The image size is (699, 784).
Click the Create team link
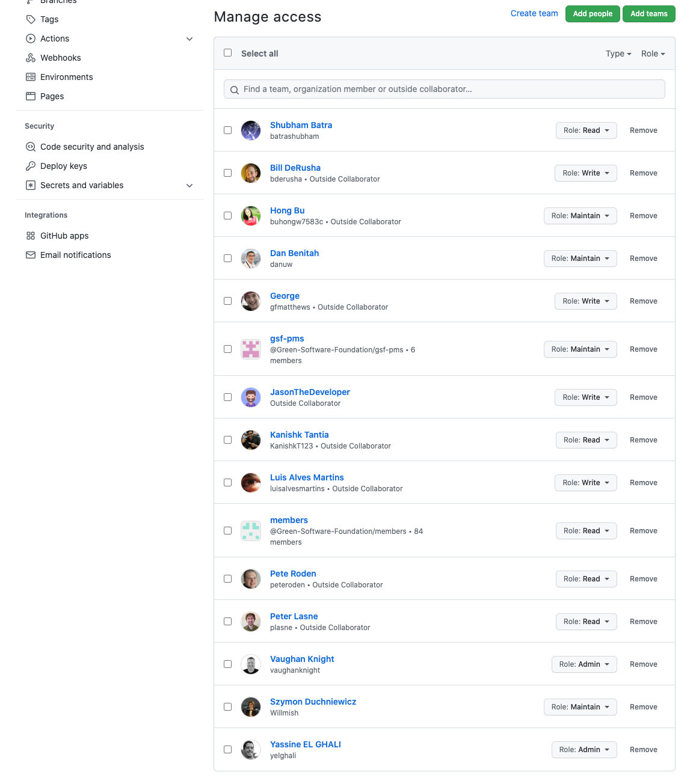click(534, 13)
